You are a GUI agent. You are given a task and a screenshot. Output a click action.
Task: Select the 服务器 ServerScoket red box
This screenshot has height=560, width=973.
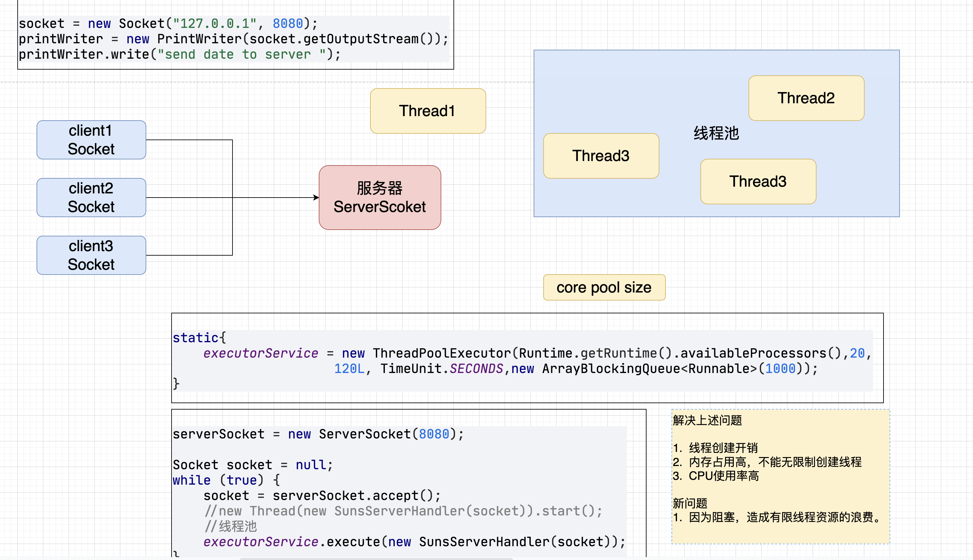click(380, 197)
